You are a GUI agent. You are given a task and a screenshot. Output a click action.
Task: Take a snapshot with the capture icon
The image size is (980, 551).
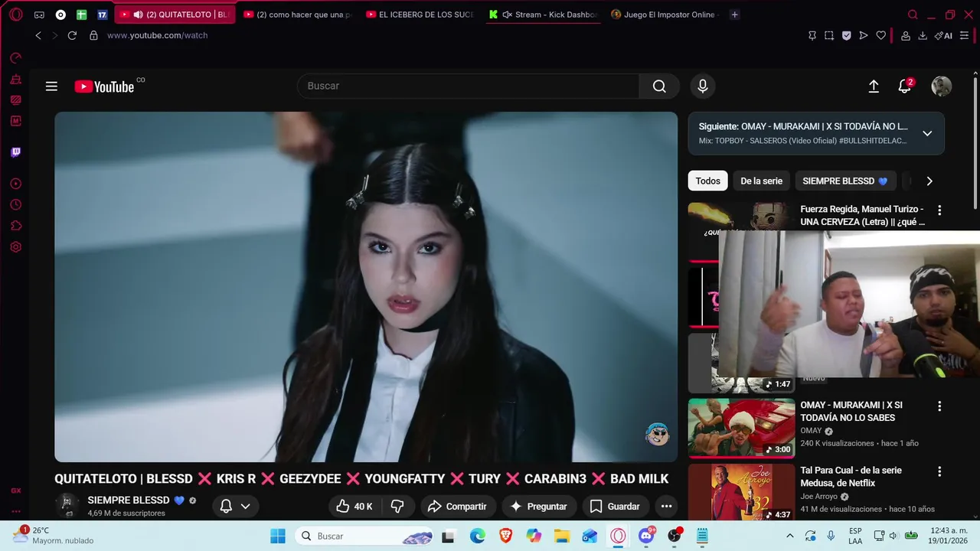click(x=829, y=35)
